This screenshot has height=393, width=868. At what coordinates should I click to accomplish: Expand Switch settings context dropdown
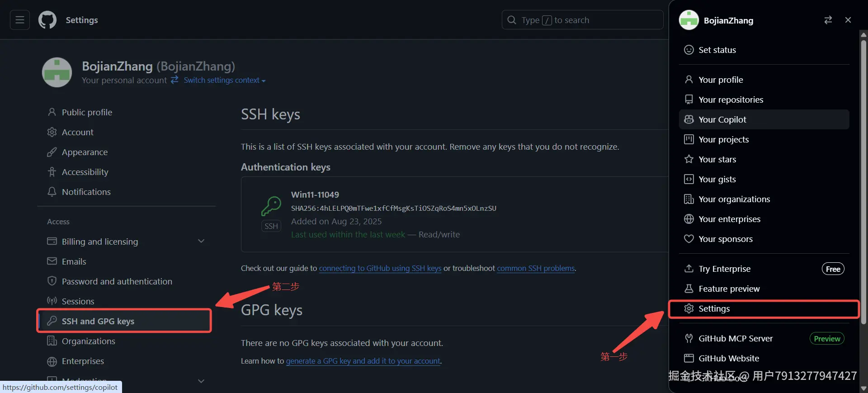tap(225, 80)
